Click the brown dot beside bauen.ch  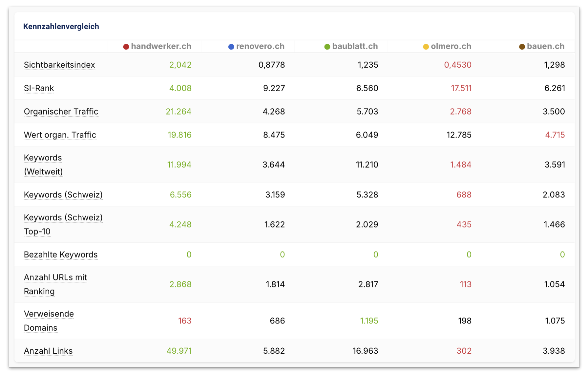click(522, 47)
